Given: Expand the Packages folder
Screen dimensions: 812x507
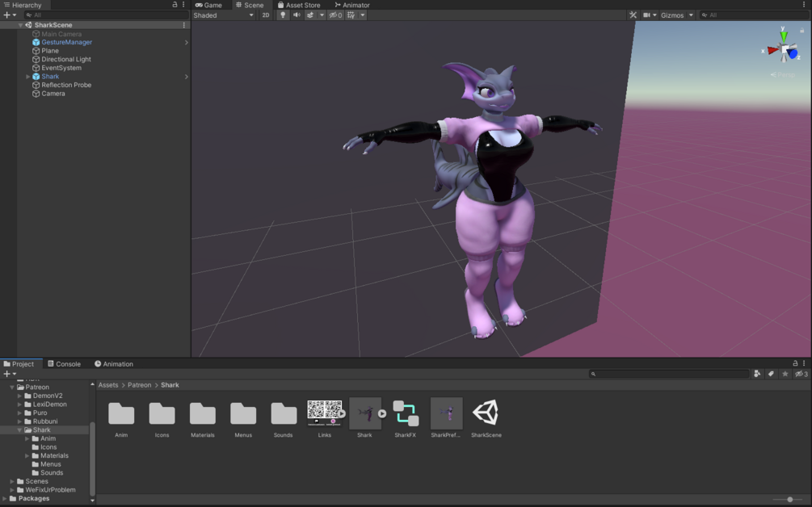Looking at the screenshot, I should pyautogui.click(x=5, y=499).
